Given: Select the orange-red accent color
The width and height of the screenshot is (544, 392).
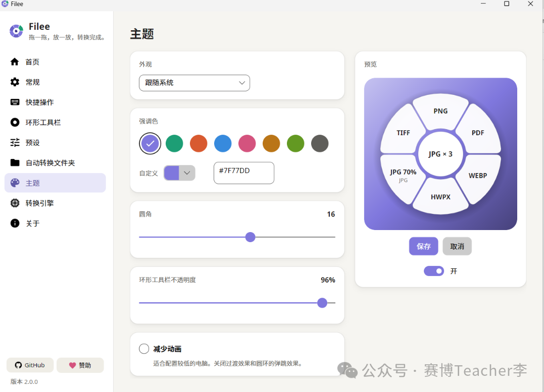Looking at the screenshot, I should click(199, 143).
